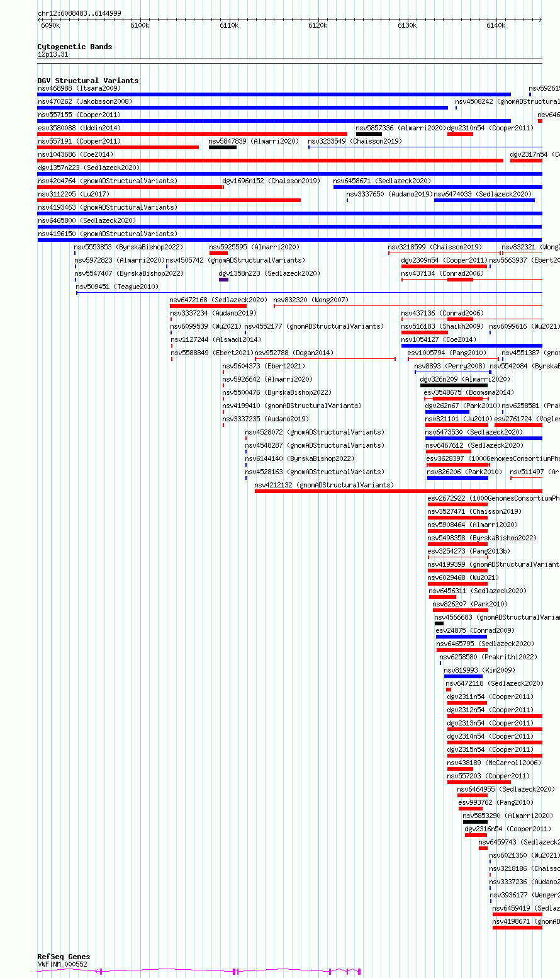The width and height of the screenshot is (560, 978).
Task: Click the nsv6465800 (Sedlazeck2020) label
Action: click(x=87, y=220)
